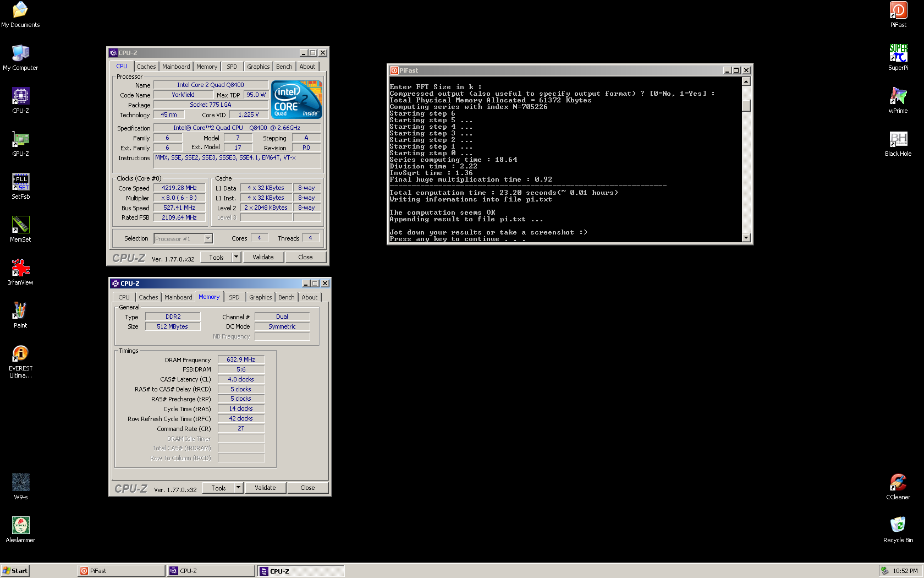Open the My Documents desktop icon
The width and height of the screenshot is (924, 578).
[x=20, y=14]
